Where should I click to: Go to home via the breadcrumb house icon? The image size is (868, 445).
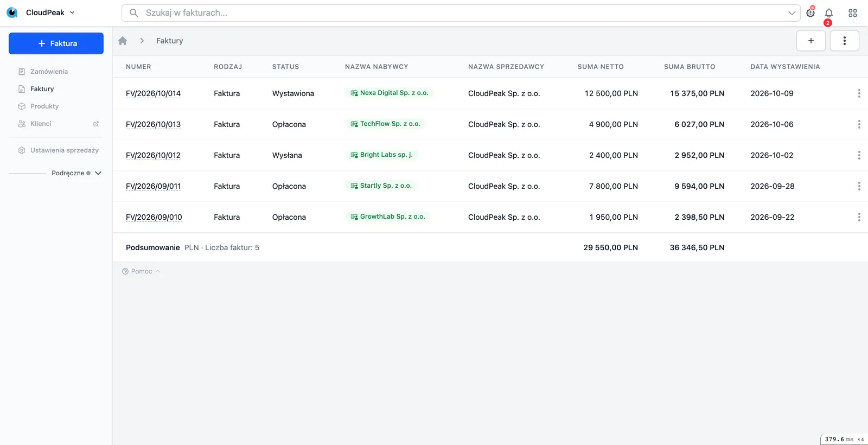123,41
